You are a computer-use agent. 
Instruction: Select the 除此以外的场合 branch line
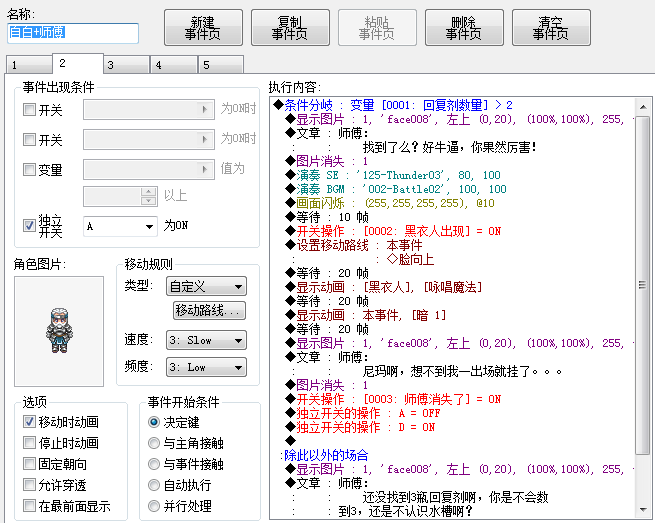coord(324,455)
